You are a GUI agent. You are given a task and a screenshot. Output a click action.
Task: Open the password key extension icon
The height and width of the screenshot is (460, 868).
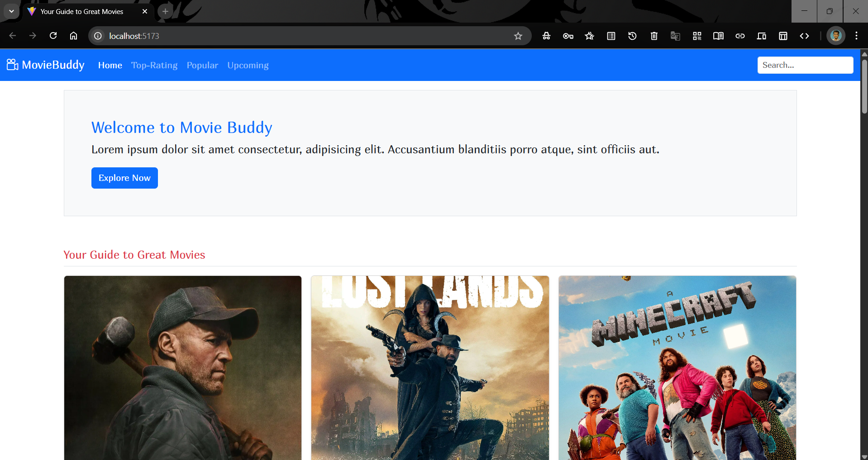568,36
